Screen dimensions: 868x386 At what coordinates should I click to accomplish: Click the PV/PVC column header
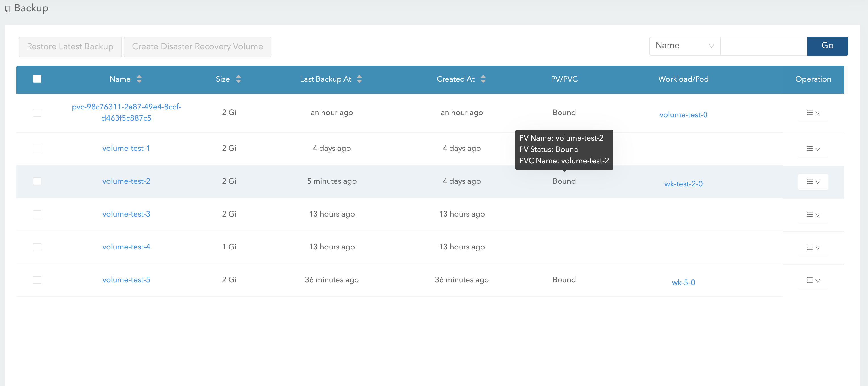[x=564, y=79]
